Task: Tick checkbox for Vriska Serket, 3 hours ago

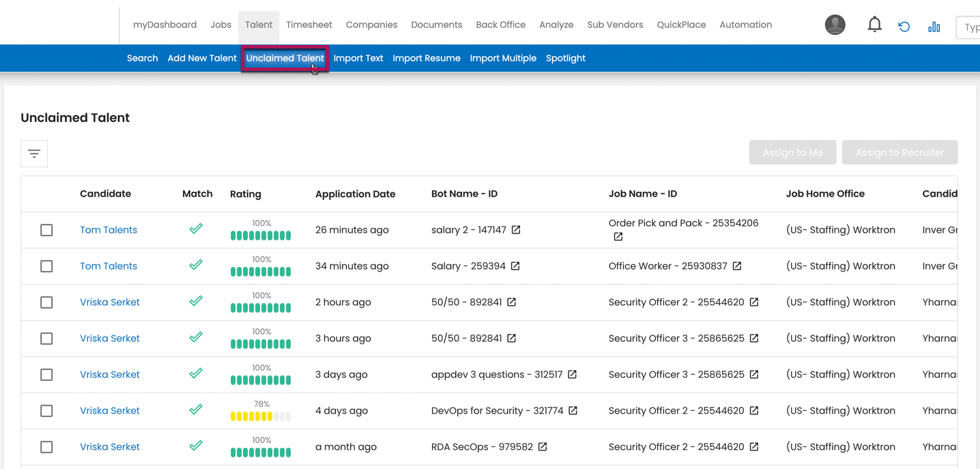Action: [46, 339]
